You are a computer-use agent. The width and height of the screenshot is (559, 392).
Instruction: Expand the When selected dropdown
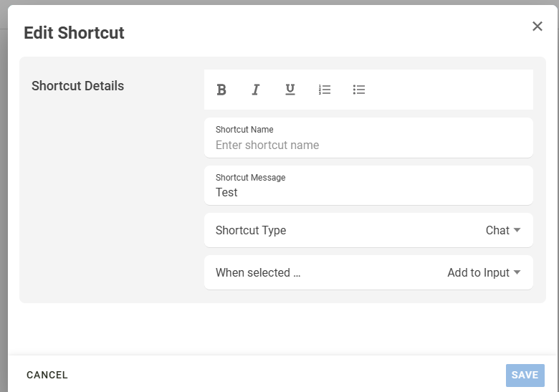pos(368,272)
